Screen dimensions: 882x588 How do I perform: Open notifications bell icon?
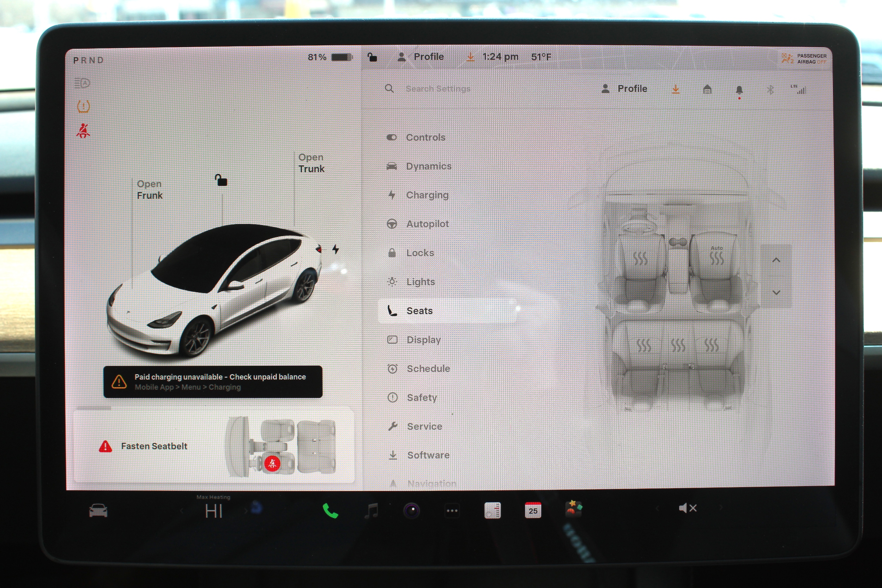(739, 90)
